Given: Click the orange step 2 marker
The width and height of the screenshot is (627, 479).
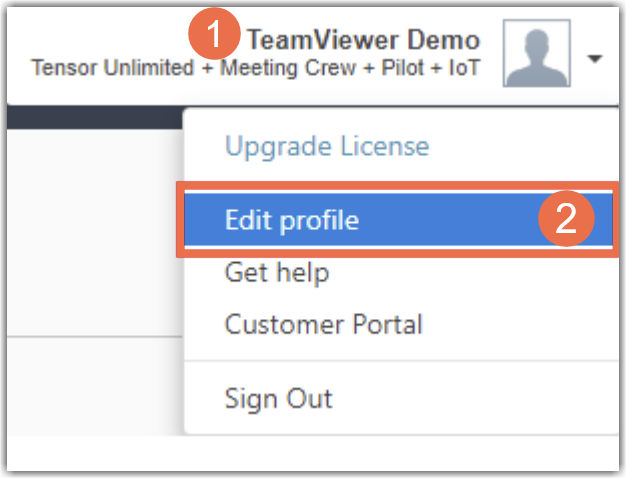Looking at the screenshot, I should click(x=567, y=219).
